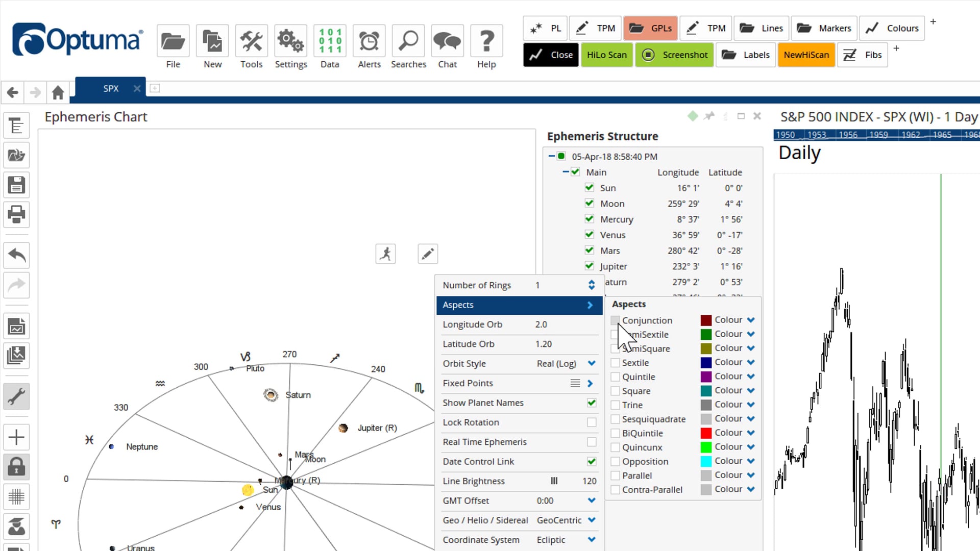Click the grid sidebar icon

point(16,496)
